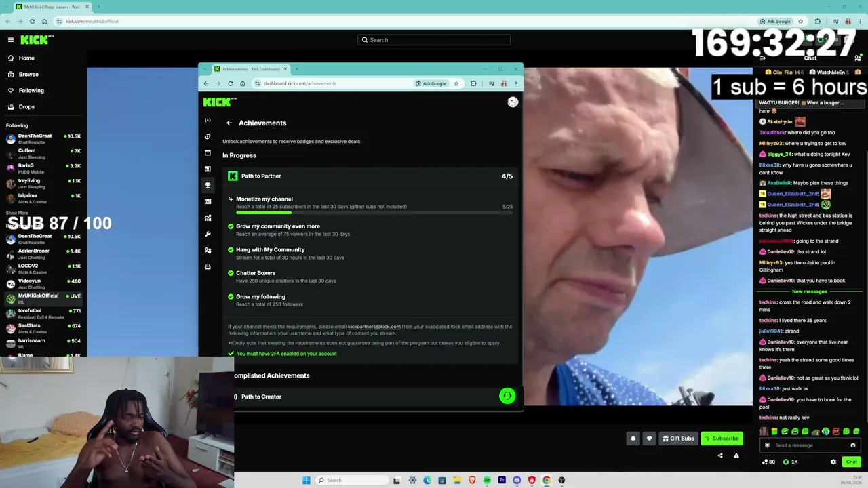Open the bar chart icon in dashboard sidebar
This screenshot has width=868, height=488.
[208, 169]
